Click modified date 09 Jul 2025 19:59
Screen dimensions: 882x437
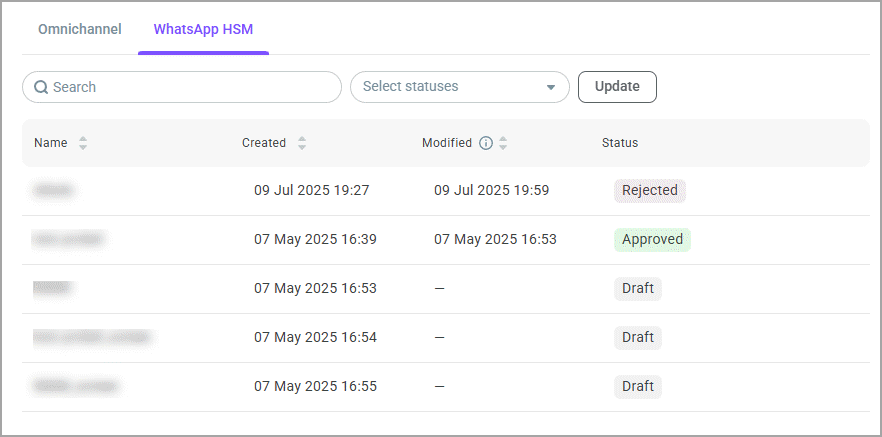coord(492,191)
